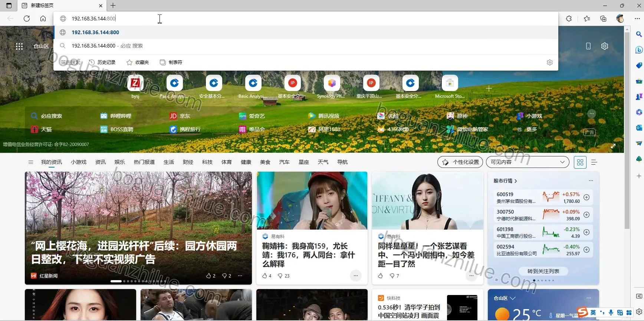
Task: Click the mobile phone icon
Action: coord(588,46)
